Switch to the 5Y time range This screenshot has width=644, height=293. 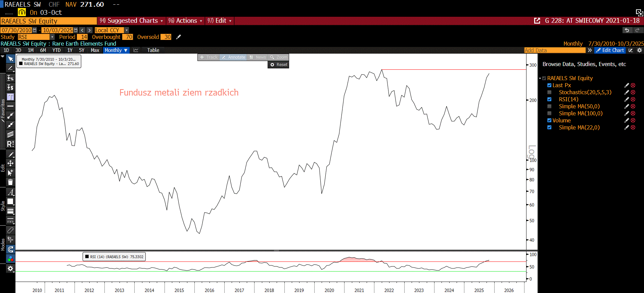(82, 50)
